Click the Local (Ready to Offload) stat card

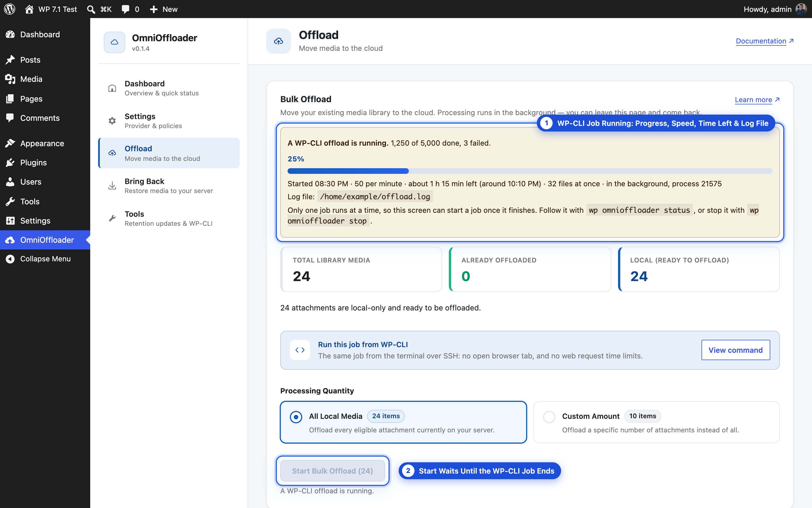(x=699, y=269)
